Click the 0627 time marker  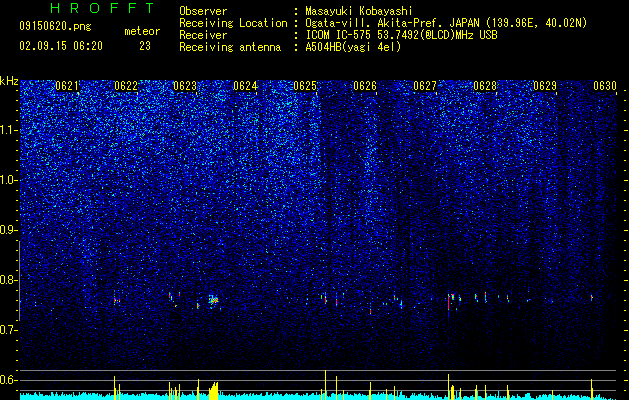click(425, 86)
